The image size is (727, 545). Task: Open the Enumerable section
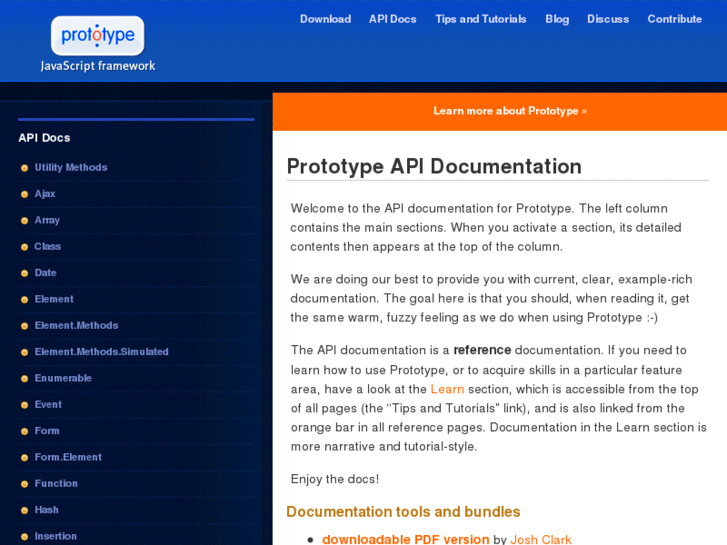(x=63, y=378)
